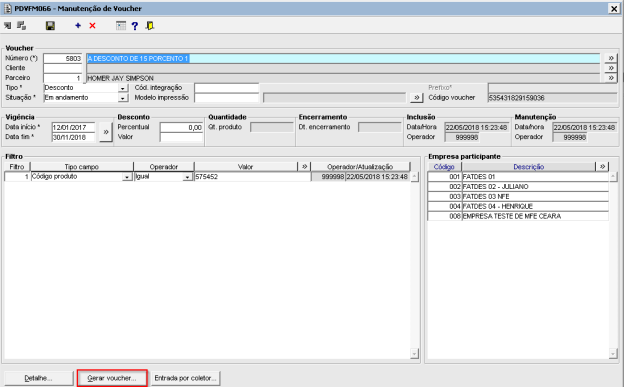
Task: Expand the Tipo dropdown showing Desconto
Action: coord(123,88)
